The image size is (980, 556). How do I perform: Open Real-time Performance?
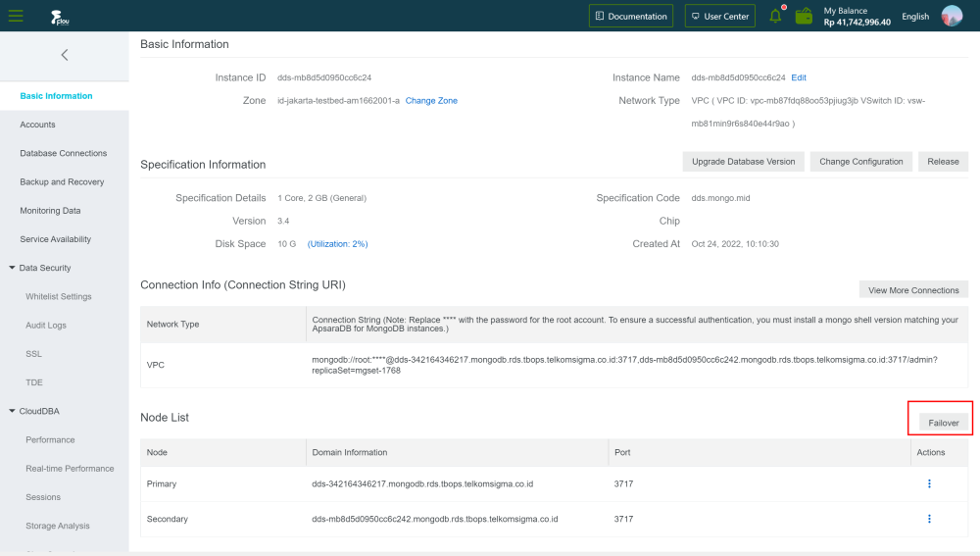[x=70, y=469]
